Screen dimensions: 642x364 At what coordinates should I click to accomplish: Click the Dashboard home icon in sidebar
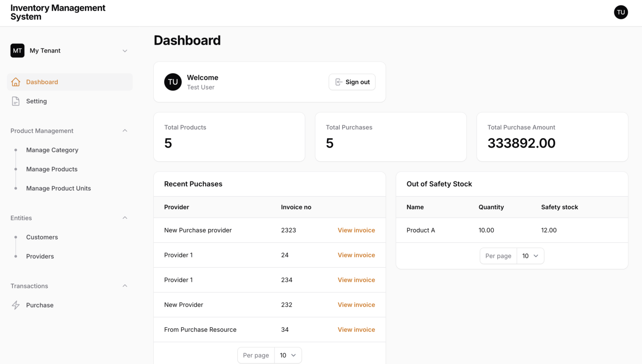(x=15, y=82)
